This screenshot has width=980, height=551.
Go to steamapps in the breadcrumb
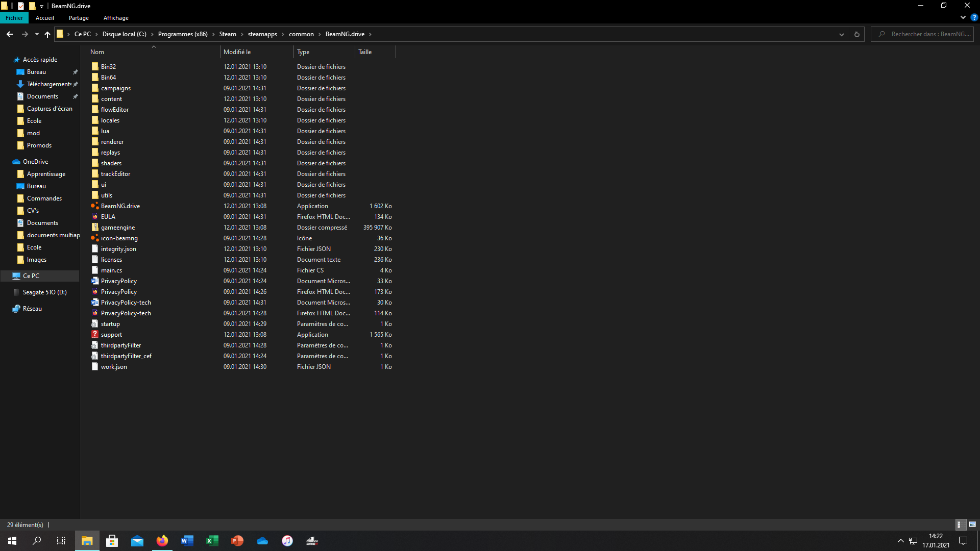pyautogui.click(x=262, y=34)
